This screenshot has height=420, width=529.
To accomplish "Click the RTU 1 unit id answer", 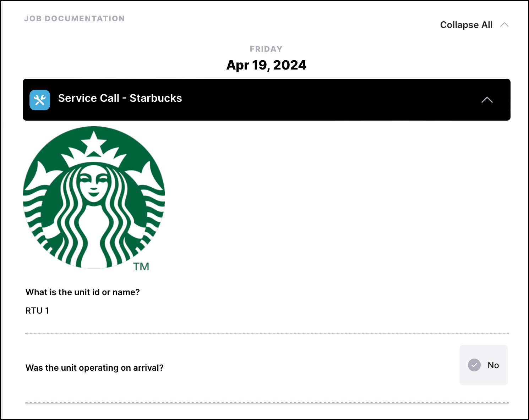I will (x=37, y=311).
